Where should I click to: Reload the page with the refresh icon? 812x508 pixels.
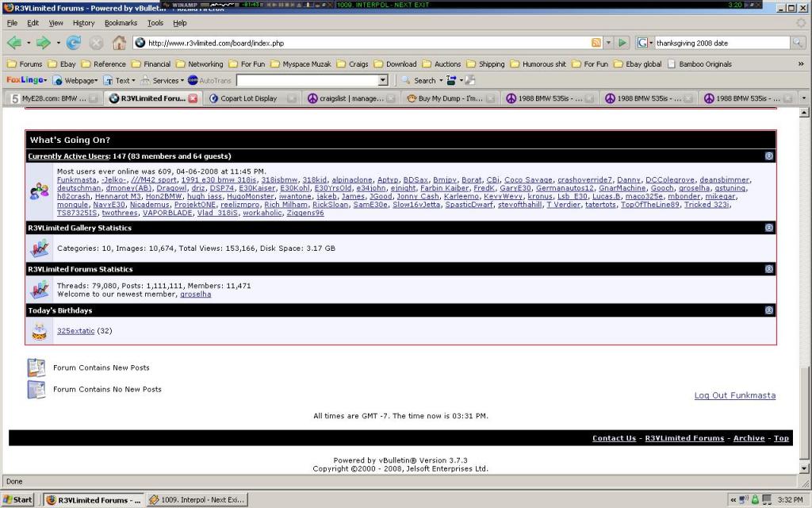pyautogui.click(x=74, y=43)
